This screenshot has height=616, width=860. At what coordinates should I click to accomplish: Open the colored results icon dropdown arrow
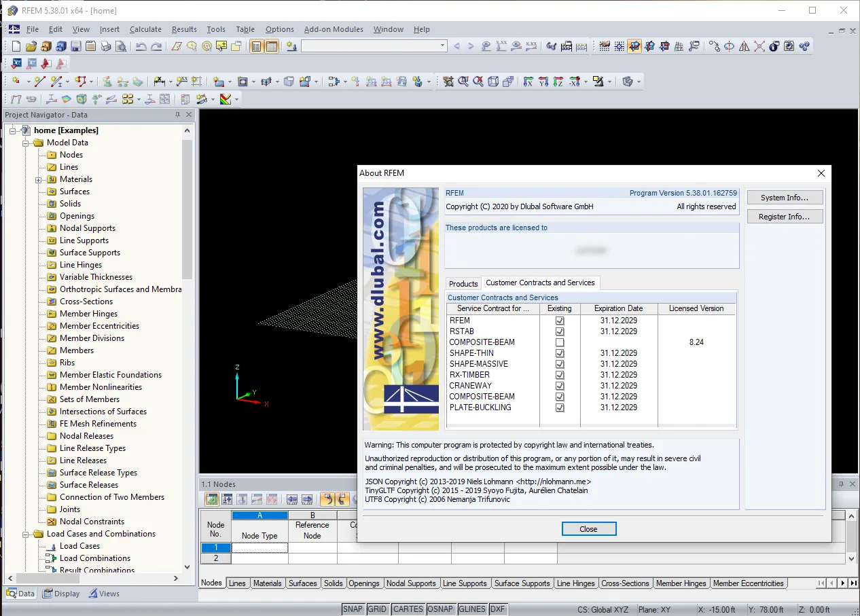[x=237, y=99]
